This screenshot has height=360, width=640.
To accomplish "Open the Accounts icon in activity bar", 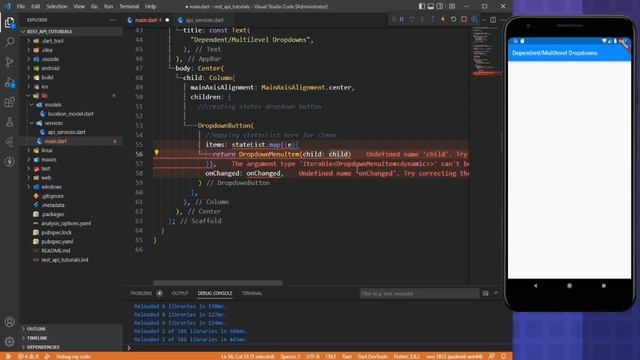I will [x=9, y=322].
